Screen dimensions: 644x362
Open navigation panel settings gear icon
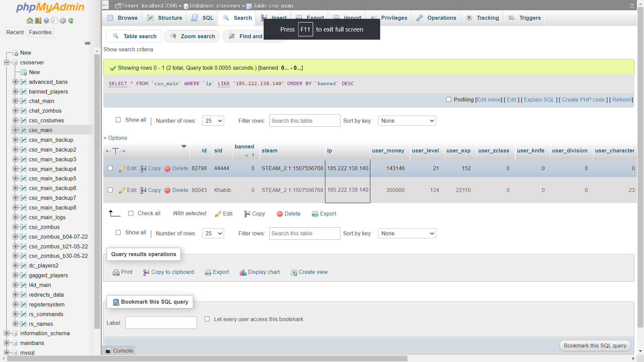(x=63, y=21)
